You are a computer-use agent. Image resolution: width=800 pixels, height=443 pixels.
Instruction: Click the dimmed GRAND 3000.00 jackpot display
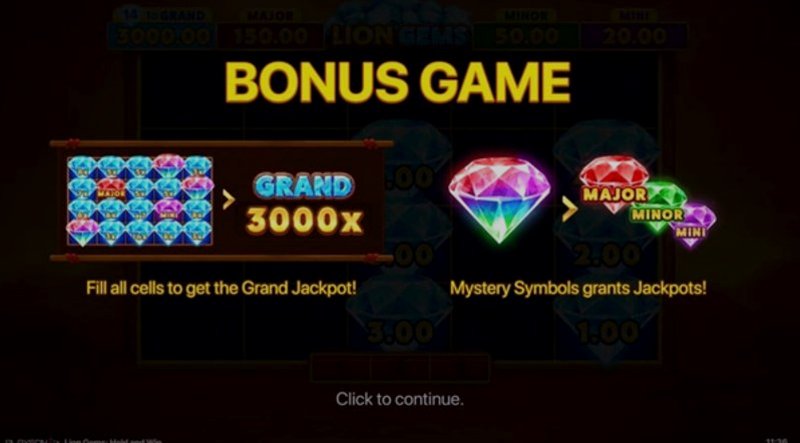pyautogui.click(x=162, y=29)
